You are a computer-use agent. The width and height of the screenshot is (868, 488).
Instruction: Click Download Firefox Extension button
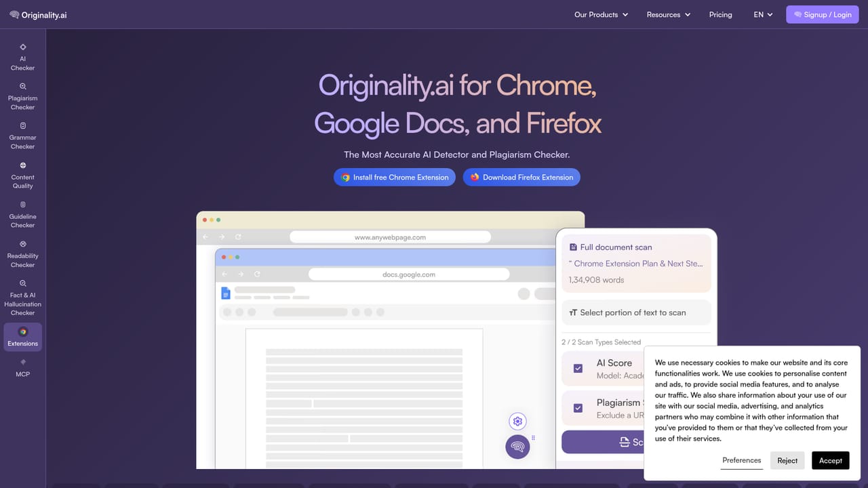point(521,178)
